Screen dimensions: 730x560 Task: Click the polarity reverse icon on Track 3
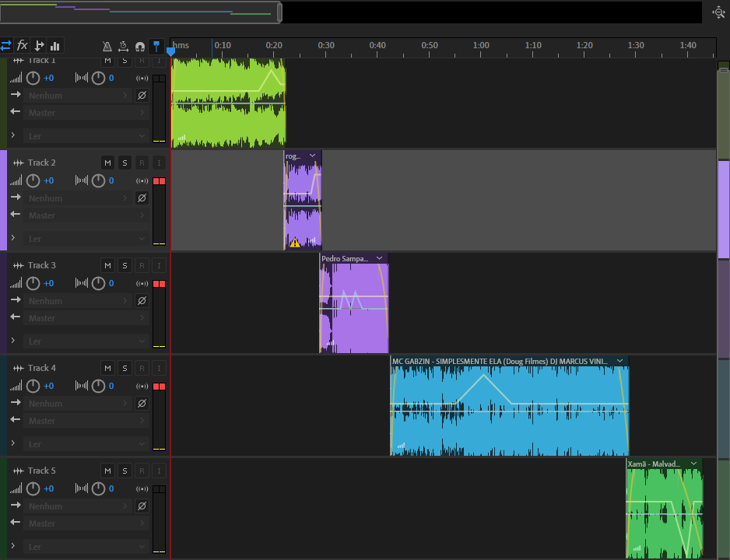pos(142,300)
